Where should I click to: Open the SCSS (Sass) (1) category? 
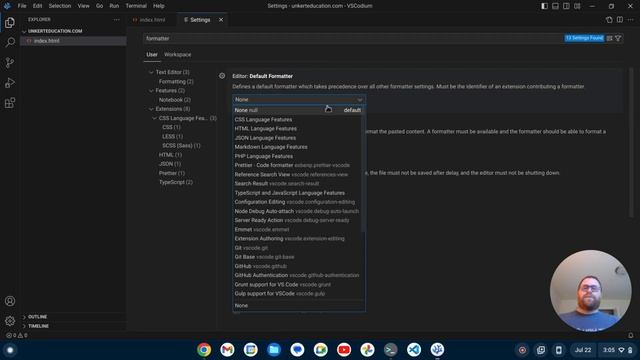click(x=181, y=146)
